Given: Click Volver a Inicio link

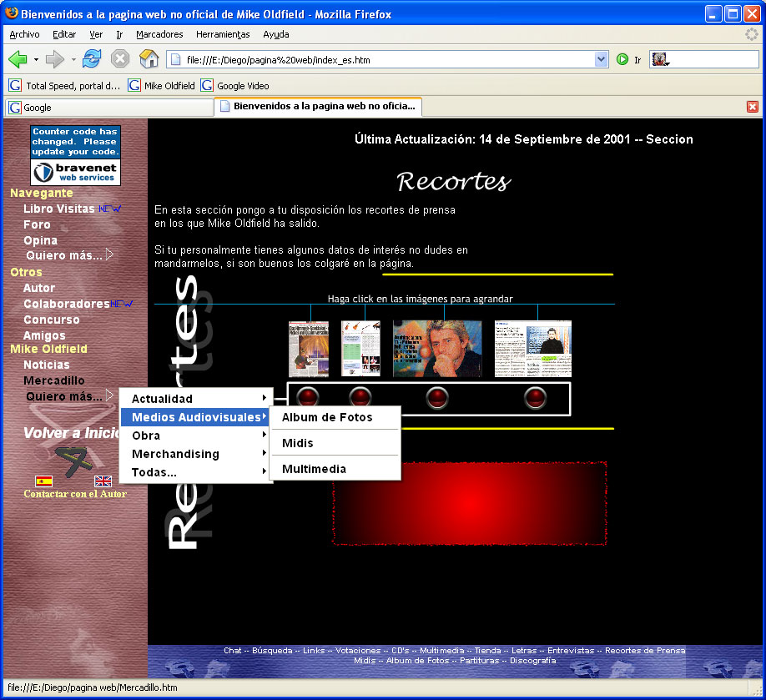Looking at the screenshot, I should pyautogui.click(x=71, y=433).
